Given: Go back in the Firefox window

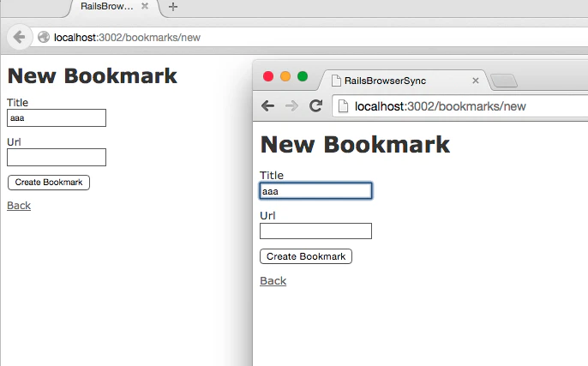Looking at the screenshot, I should pos(18,37).
